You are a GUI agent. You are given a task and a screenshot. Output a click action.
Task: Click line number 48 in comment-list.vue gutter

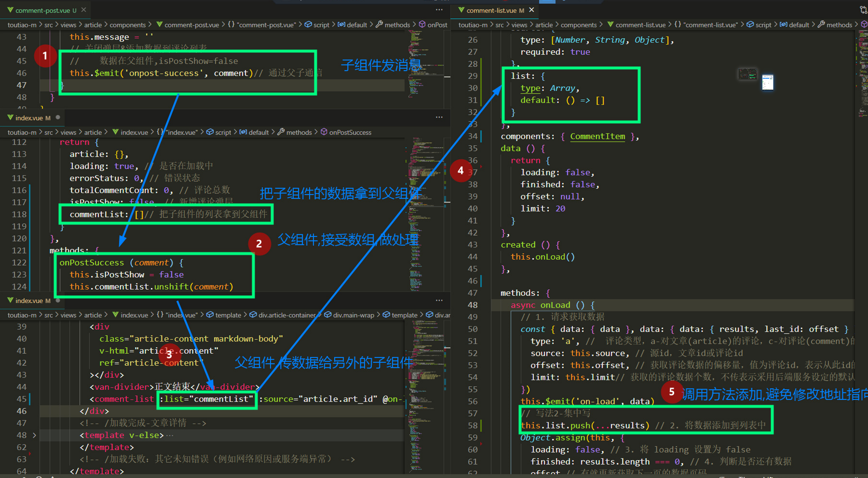click(472, 305)
